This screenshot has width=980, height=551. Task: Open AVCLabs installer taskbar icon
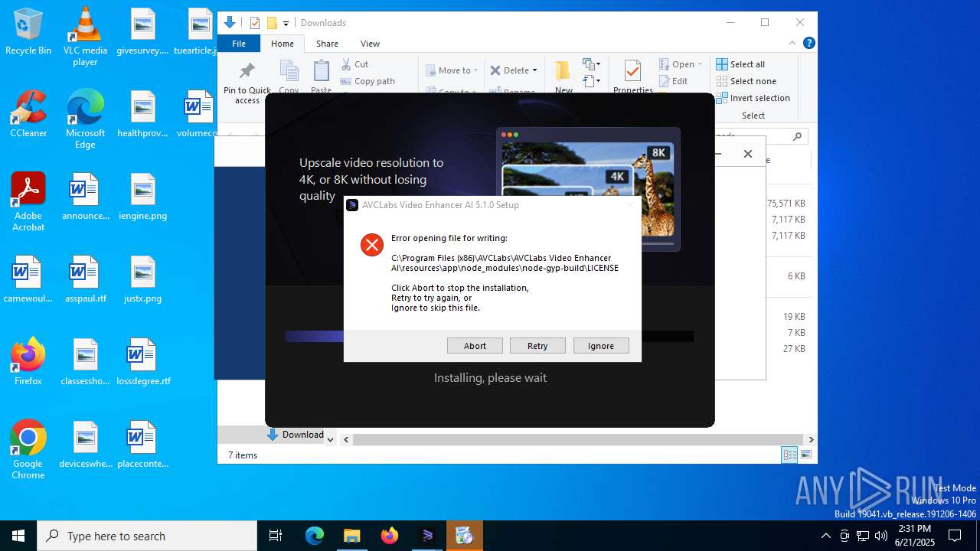427,536
